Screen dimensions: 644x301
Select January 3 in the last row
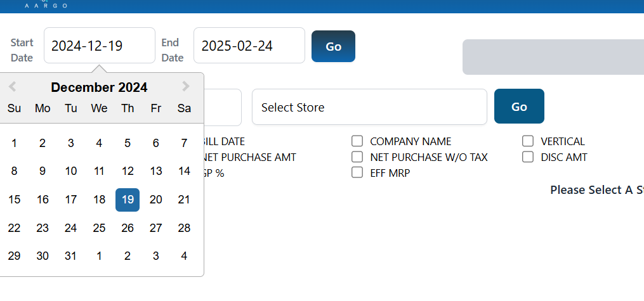pos(155,256)
